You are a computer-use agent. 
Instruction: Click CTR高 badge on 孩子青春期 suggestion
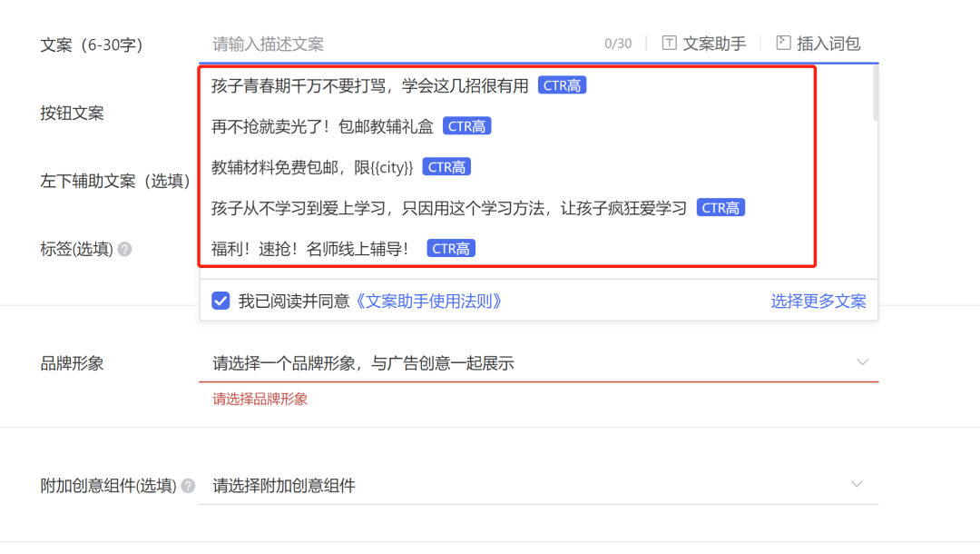coord(562,85)
